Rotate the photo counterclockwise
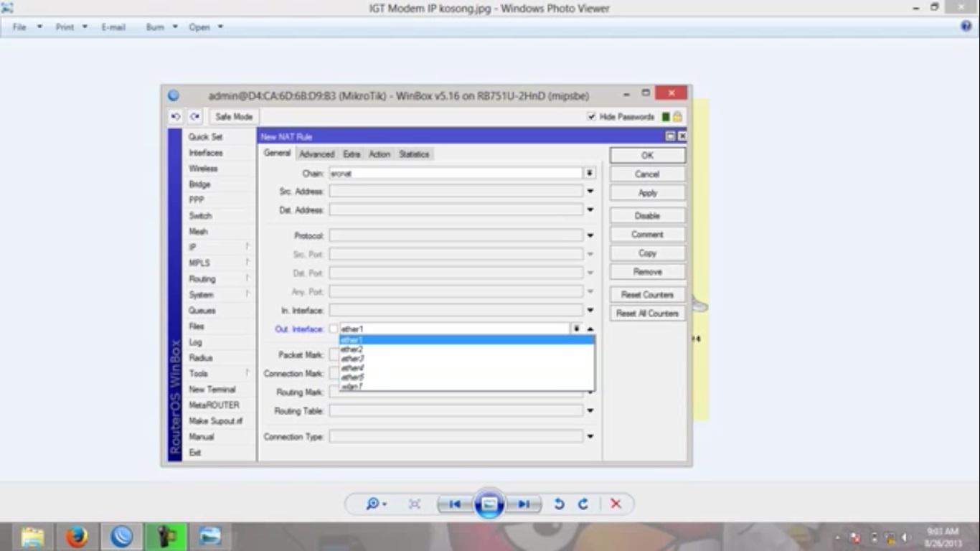Viewport: 980px width, 551px height. (x=559, y=504)
